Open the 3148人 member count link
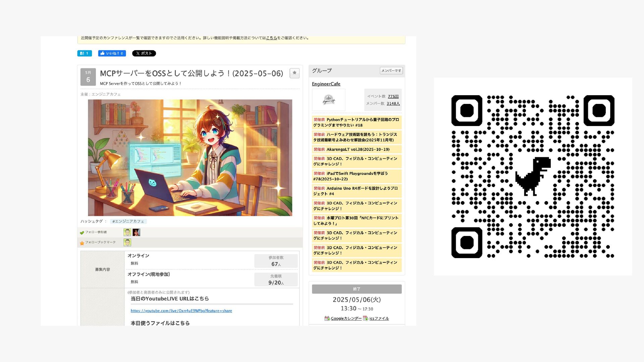644x362 pixels. (393, 104)
